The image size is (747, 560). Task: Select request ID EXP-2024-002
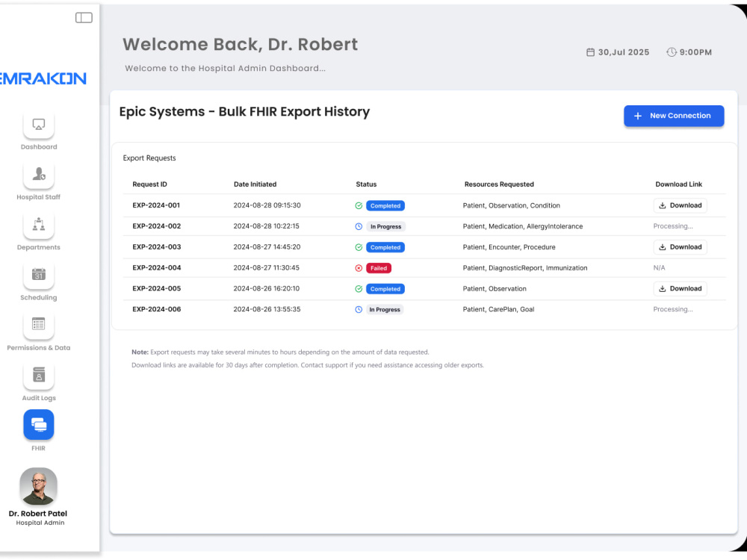pos(157,226)
